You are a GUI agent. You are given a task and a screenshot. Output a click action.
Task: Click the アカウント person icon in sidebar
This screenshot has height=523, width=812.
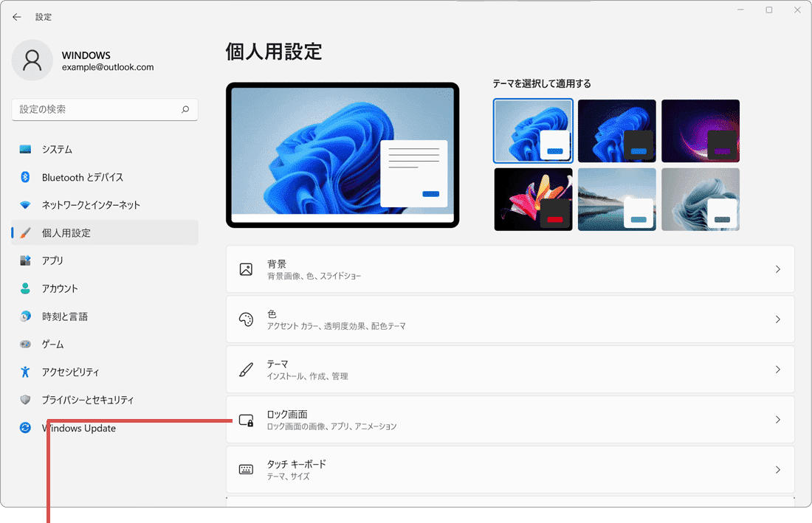[x=26, y=288]
